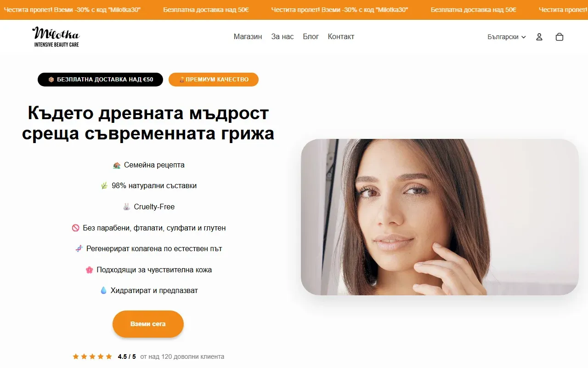Click the woman's portrait hero image
This screenshot has width=588, height=368.
[440, 217]
